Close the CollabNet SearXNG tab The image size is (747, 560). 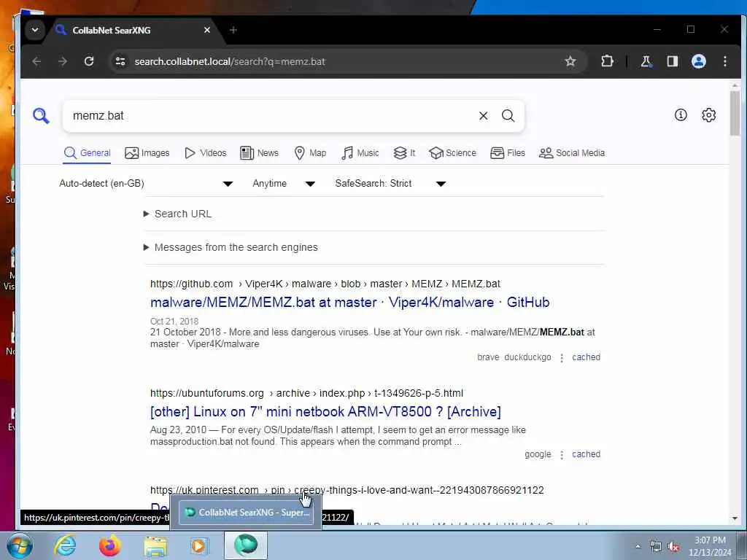(206, 30)
